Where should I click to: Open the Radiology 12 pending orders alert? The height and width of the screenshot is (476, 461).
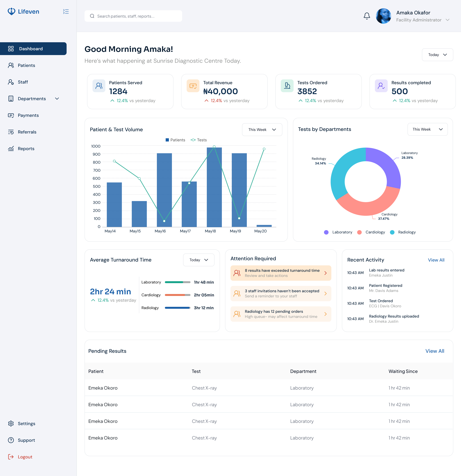pyautogui.click(x=281, y=314)
